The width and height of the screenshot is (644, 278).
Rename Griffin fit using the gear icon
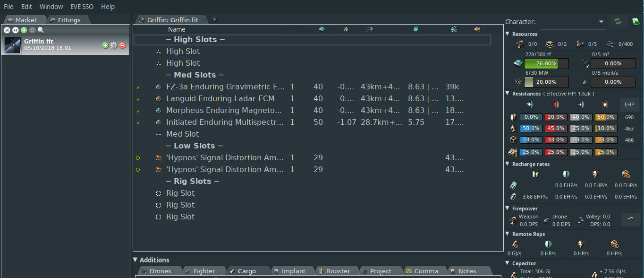[114, 45]
